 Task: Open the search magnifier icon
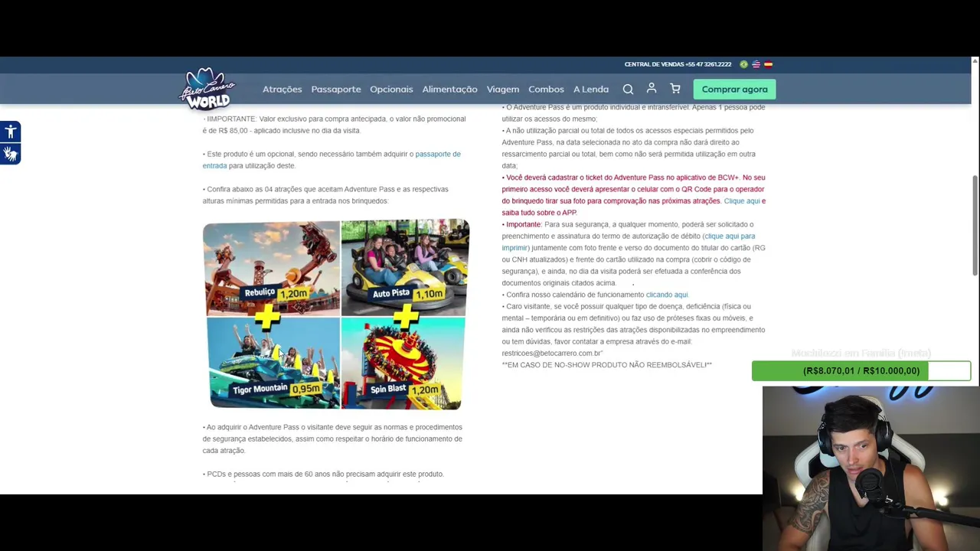click(x=628, y=90)
